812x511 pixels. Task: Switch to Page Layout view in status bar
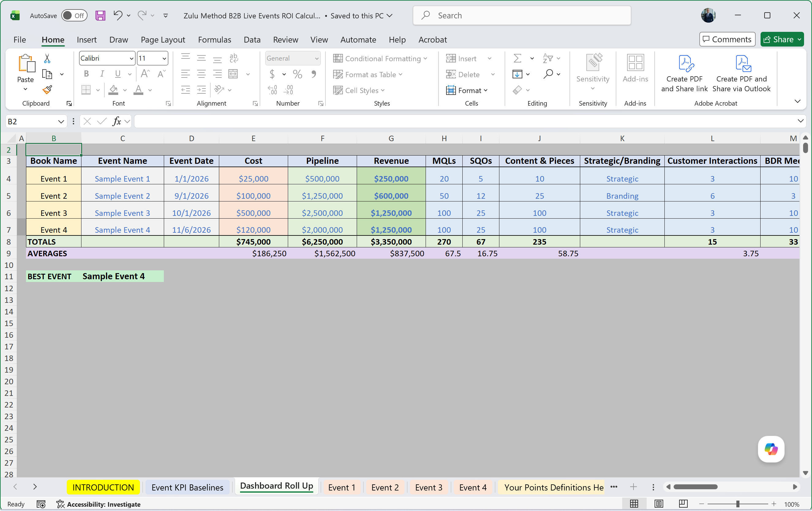pos(659,504)
